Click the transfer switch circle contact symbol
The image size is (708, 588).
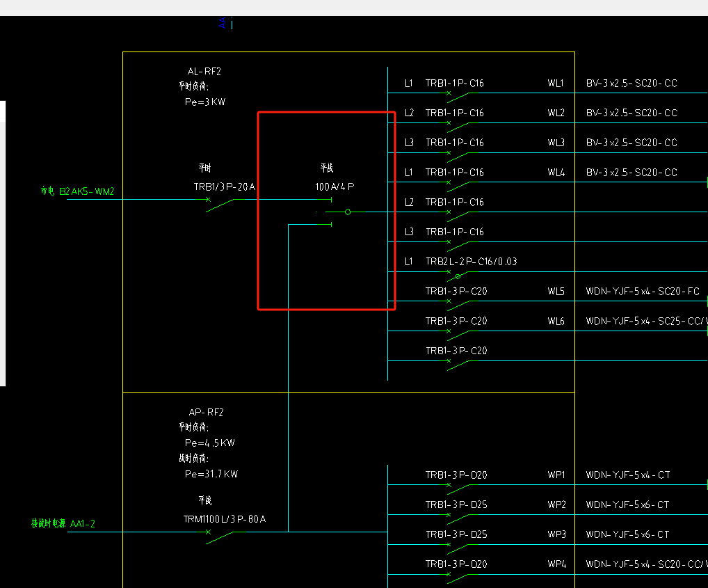tap(348, 212)
